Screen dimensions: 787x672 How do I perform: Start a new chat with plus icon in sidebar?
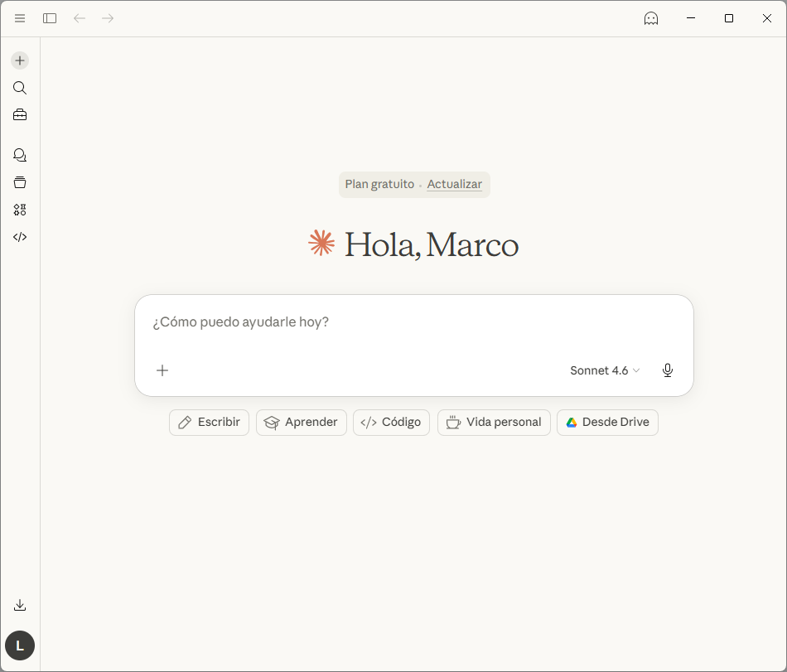20,60
